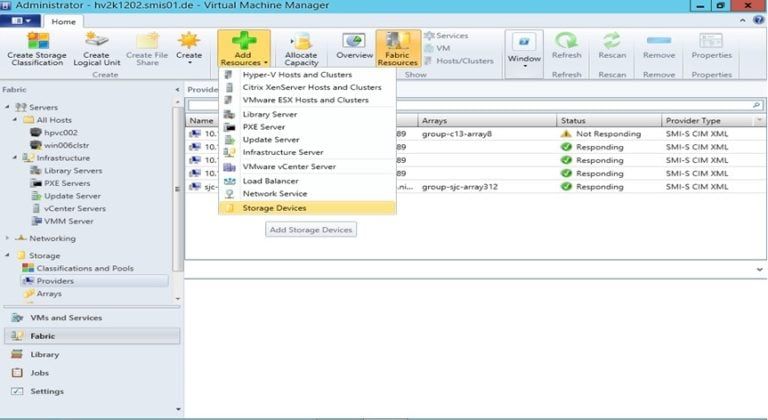Click the Add Resources green plus button

point(243,49)
